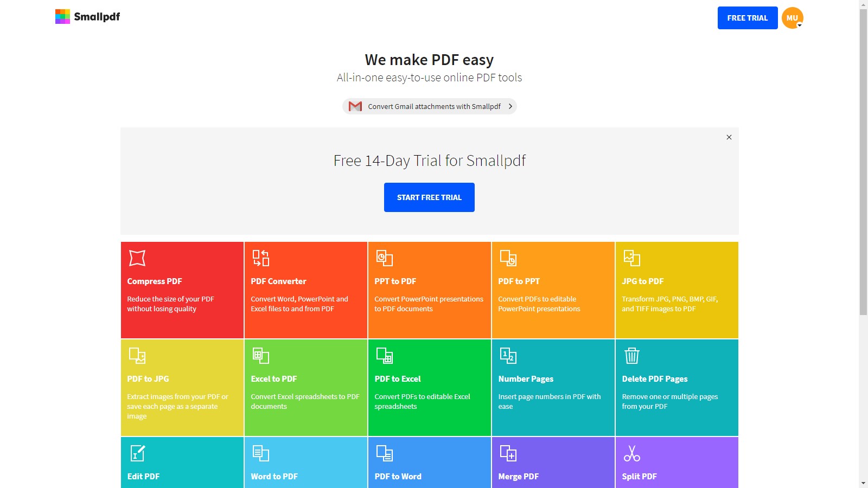Click the START FREE TRIAL button
868x488 pixels.
tap(429, 197)
